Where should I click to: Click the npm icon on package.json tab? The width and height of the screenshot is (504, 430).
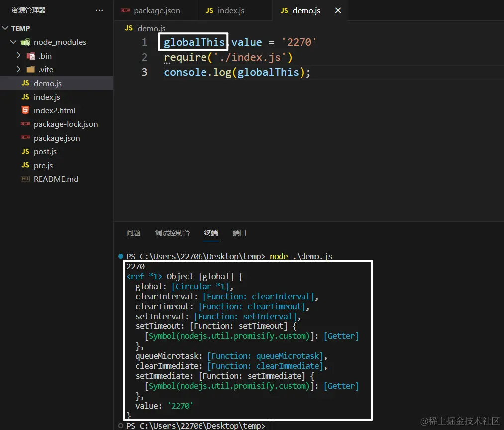125,10
